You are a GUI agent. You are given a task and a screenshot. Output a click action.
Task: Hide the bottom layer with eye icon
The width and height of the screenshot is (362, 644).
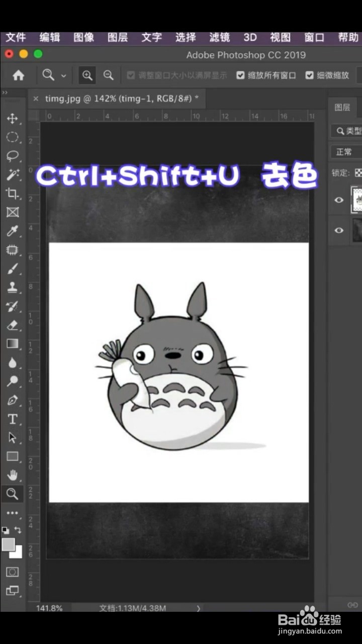[x=339, y=230]
